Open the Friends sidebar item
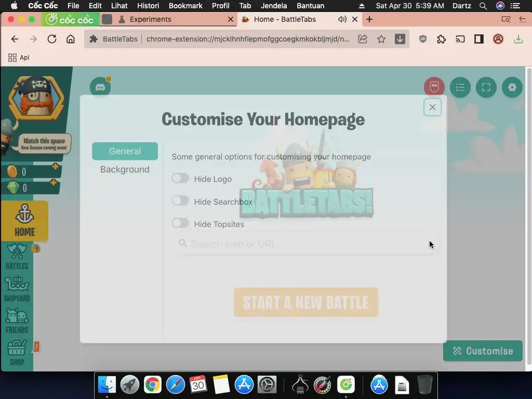The width and height of the screenshot is (532, 399). [17, 321]
